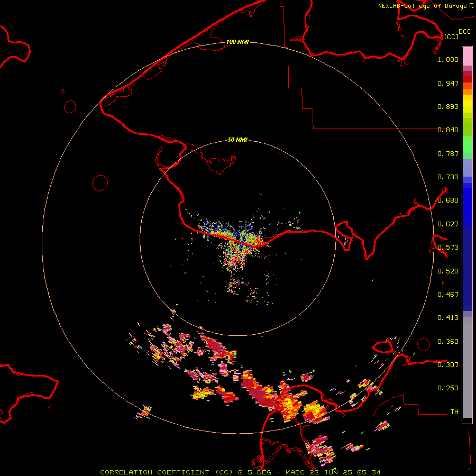Click the 0.413 value on the legend
The width and height of the screenshot is (476, 476).
448,318
